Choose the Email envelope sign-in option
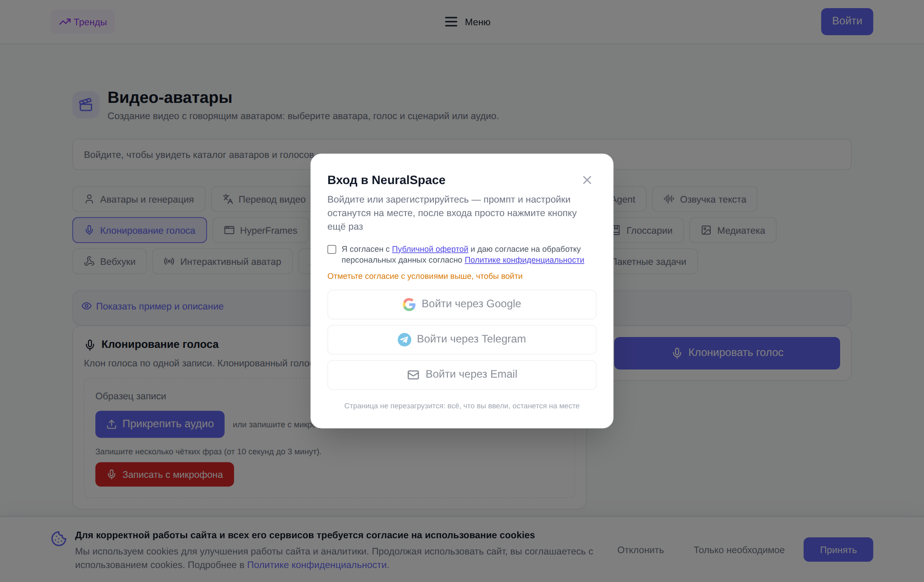This screenshot has height=582, width=924. [462, 375]
